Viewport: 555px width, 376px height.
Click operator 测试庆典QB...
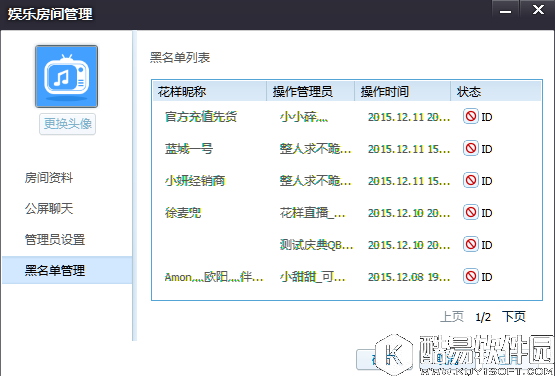click(316, 245)
